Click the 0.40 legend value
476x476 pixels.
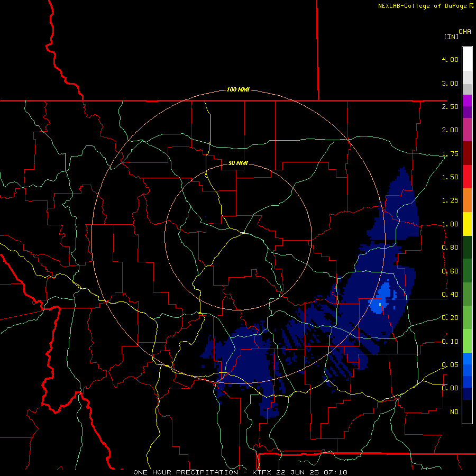coord(450,295)
